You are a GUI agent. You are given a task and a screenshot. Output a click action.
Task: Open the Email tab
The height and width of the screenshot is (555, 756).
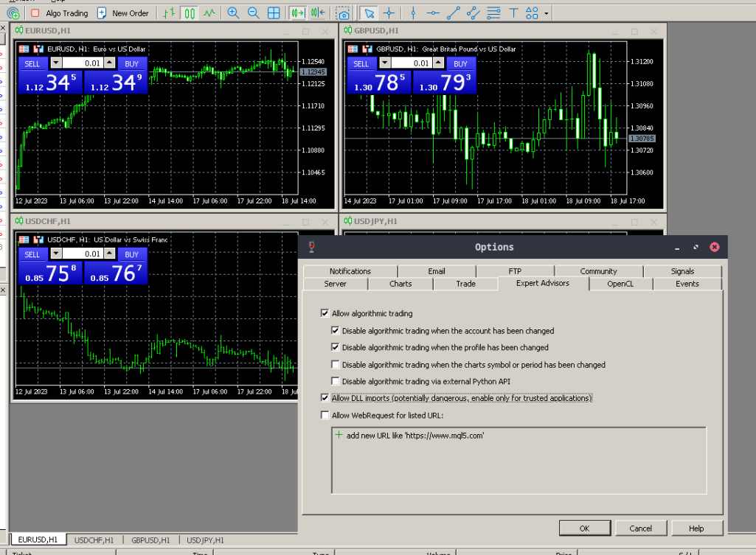tap(437, 271)
